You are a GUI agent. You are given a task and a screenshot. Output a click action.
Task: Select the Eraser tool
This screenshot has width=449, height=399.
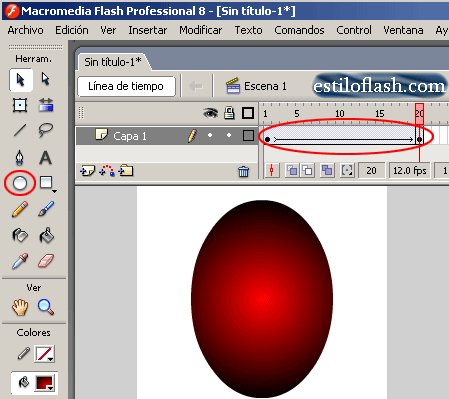pos(46,261)
